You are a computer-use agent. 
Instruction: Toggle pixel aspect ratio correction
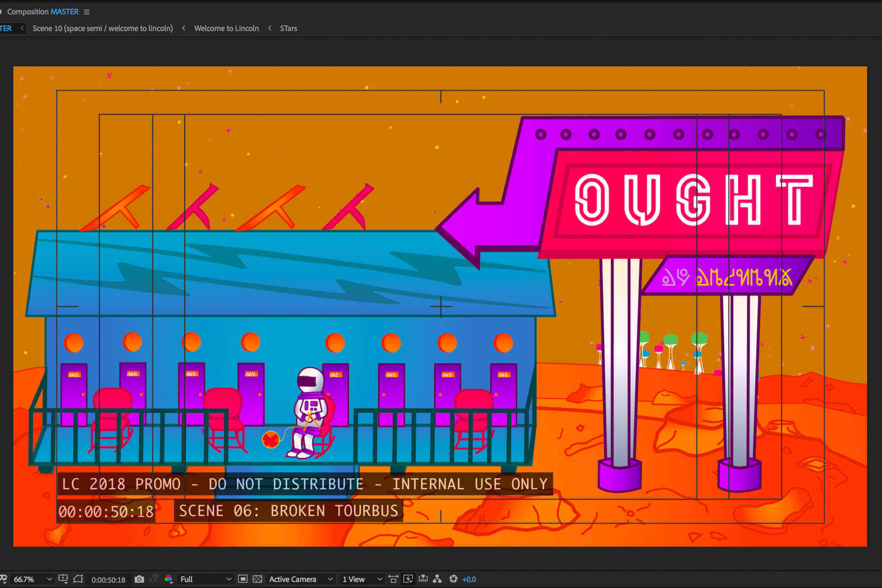394,579
